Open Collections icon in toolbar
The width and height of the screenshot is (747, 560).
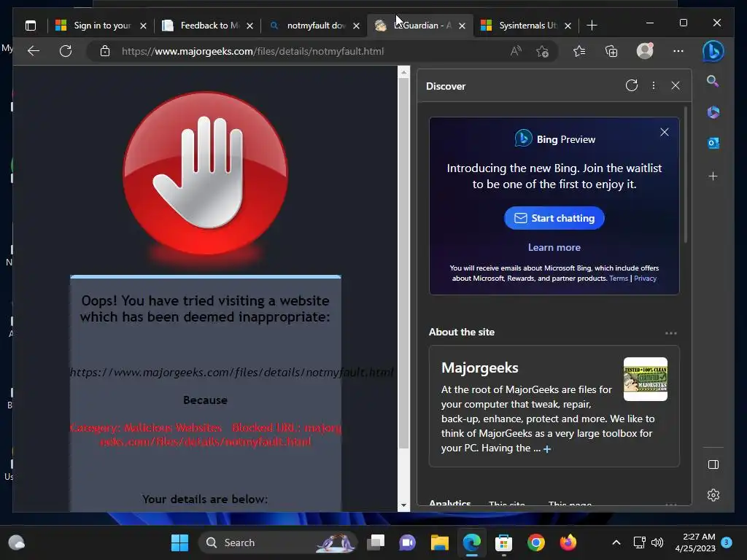(611, 51)
